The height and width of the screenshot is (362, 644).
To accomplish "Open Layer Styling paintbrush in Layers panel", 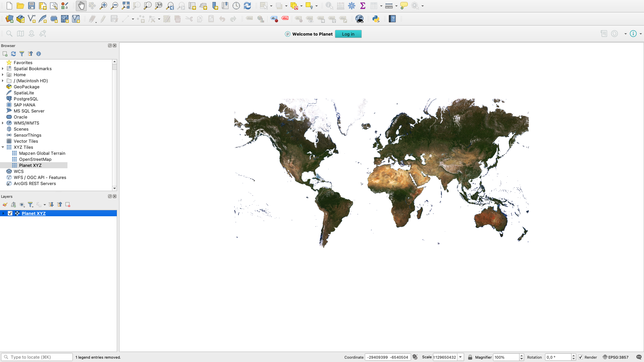I will (5, 205).
